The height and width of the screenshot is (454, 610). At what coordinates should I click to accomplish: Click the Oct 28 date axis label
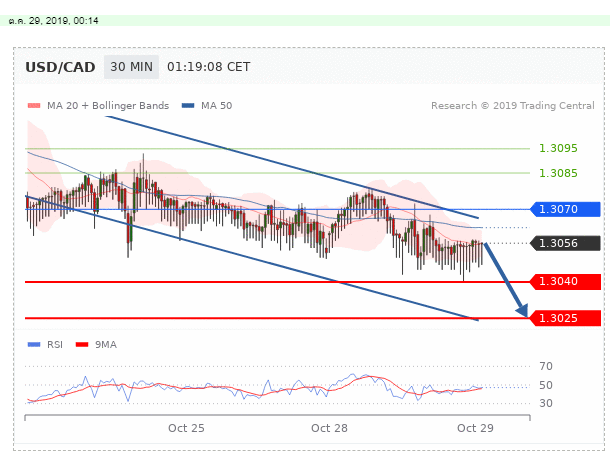(x=329, y=428)
